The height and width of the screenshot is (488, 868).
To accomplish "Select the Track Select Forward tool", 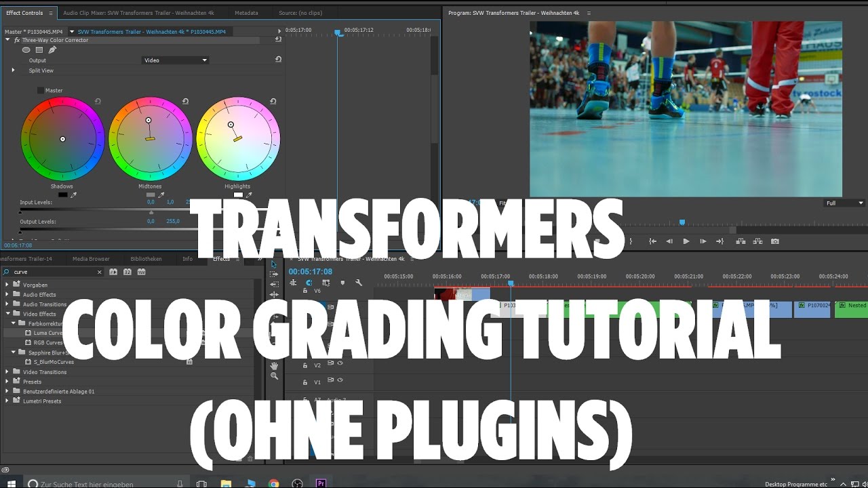I will (274, 274).
